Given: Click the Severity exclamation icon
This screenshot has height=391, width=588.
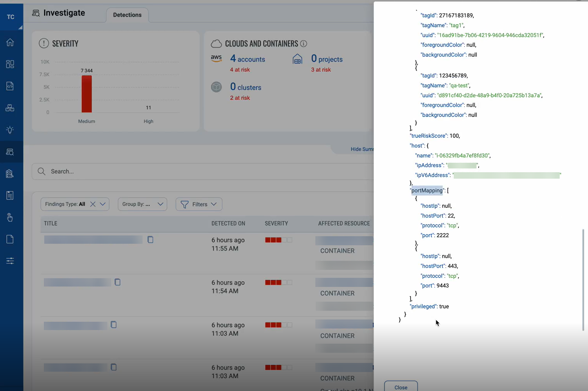Looking at the screenshot, I should [44, 44].
